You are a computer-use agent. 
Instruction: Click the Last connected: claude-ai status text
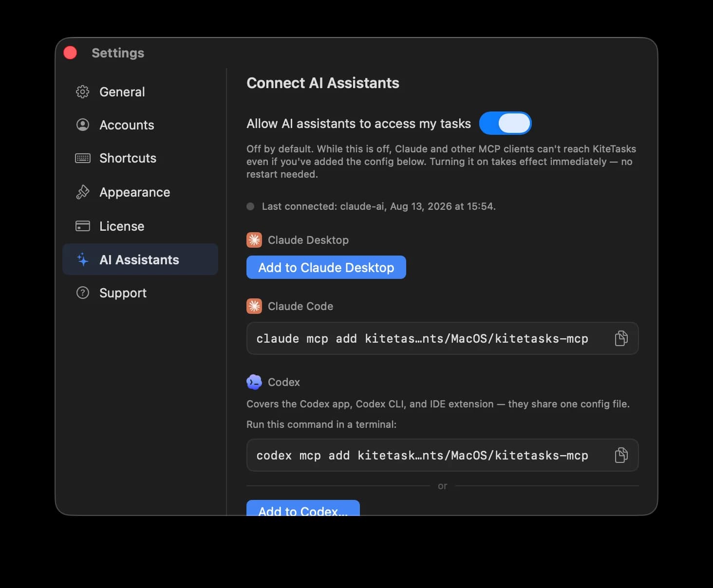click(x=379, y=206)
